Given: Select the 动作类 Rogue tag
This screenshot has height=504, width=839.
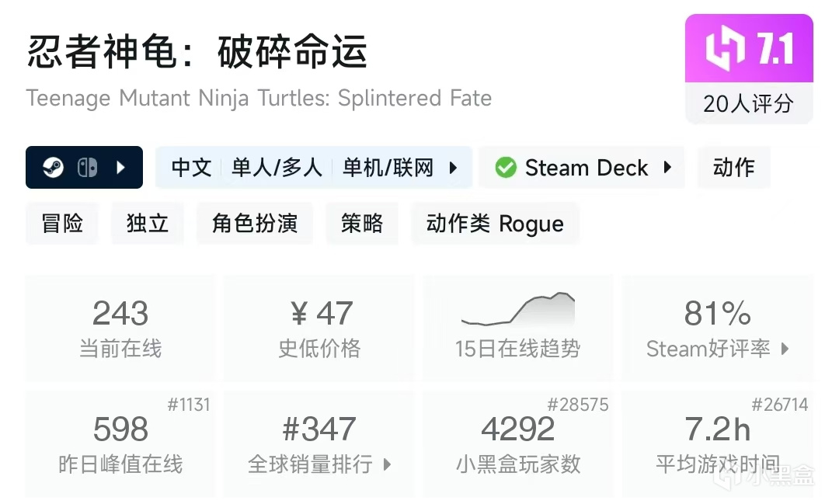Looking at the screenshot, I should 495,224.
